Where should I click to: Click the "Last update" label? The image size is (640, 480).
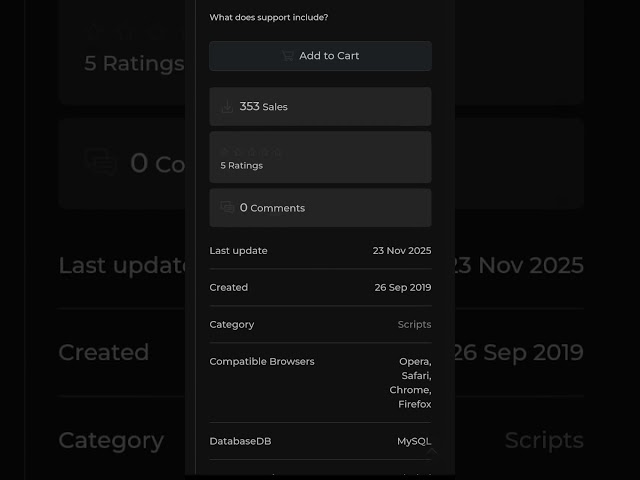pyautogui.click(x=238, y=250)
